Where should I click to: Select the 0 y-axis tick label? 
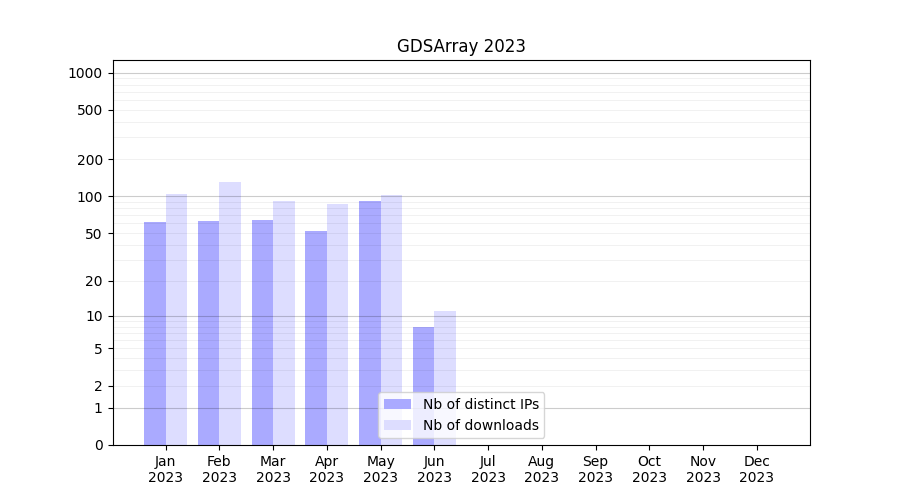[98, 445]
